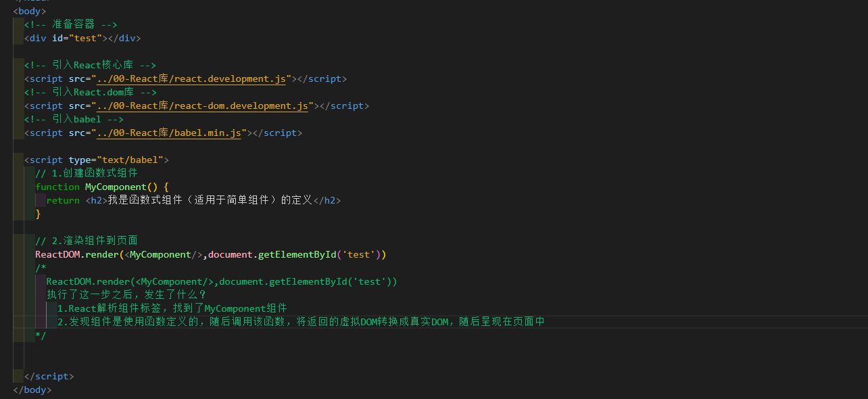Click the opening body tag
Viewport: 868px width, 399px height.
pyautogui.click(x=28, y=11)
